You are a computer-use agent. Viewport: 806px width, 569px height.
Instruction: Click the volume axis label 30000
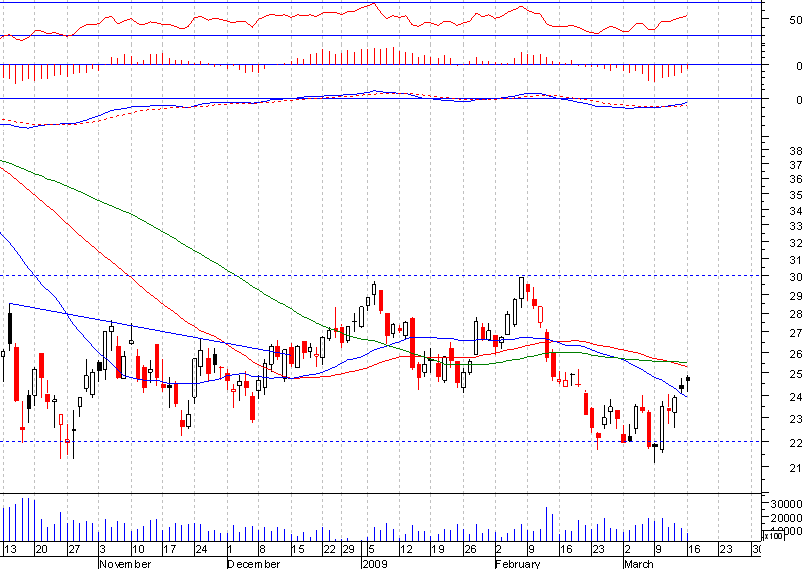pos(786,504)
